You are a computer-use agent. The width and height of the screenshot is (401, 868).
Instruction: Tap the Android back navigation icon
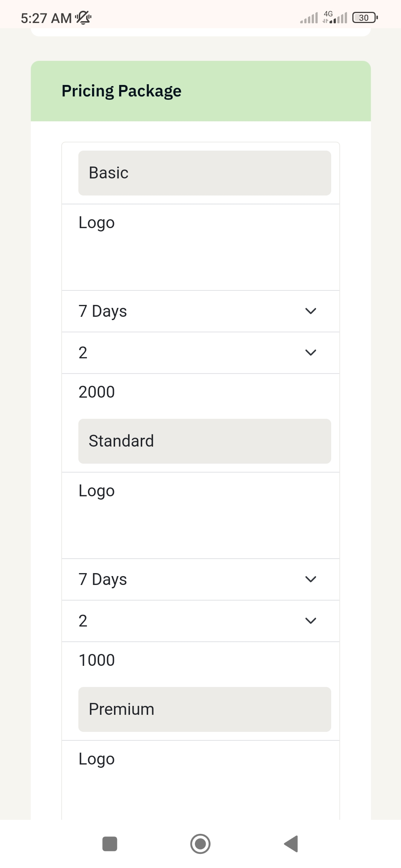coord(291,844)
